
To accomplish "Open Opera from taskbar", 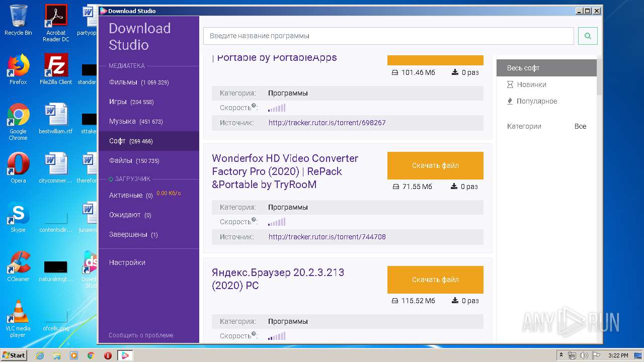I will pos(108,355).
